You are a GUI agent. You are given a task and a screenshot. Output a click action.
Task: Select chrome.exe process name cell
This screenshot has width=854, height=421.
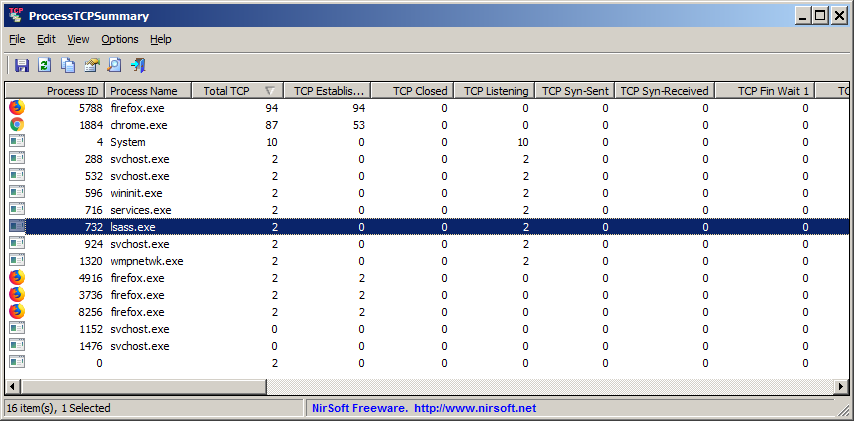pos(139,125)
